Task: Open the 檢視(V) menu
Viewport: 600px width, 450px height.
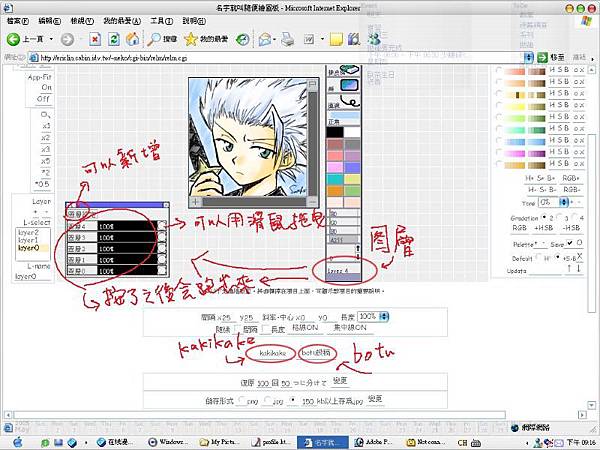Action: click(82, 21)
